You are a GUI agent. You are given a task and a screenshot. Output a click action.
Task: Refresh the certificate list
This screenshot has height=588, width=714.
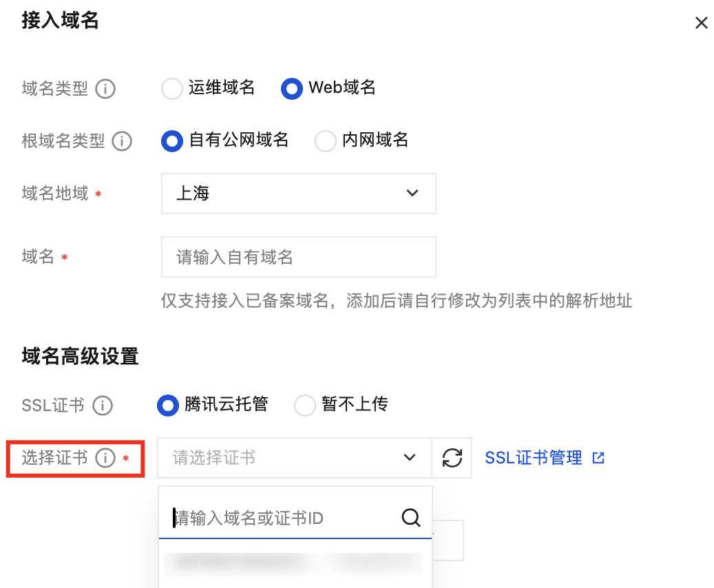tap(452, 458)
